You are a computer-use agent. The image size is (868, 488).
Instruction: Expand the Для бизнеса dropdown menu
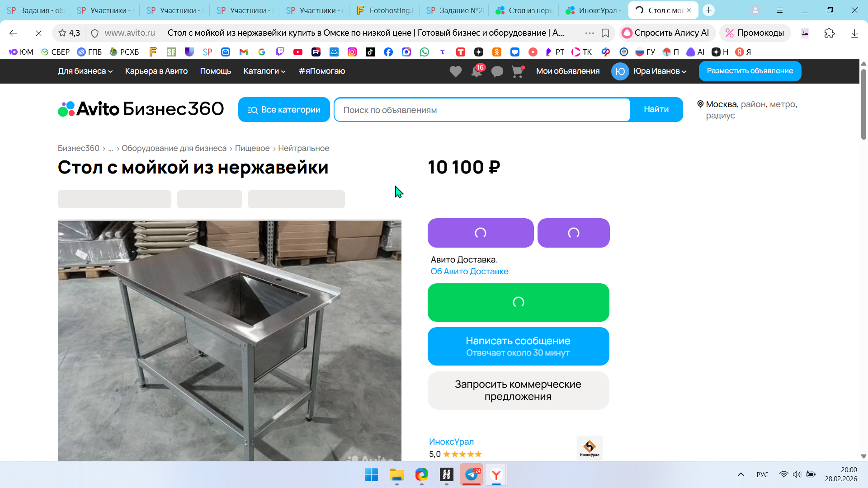(x=85, y=71)
